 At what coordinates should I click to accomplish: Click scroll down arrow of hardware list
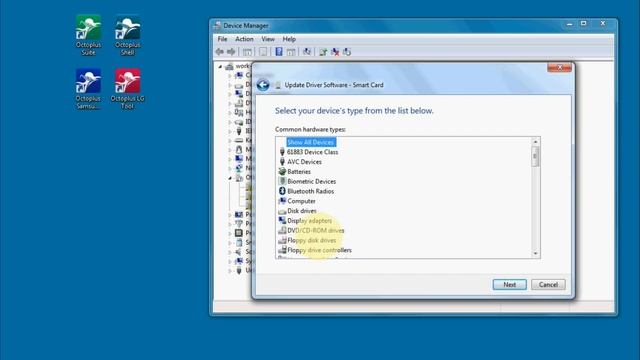click(536, 253)
